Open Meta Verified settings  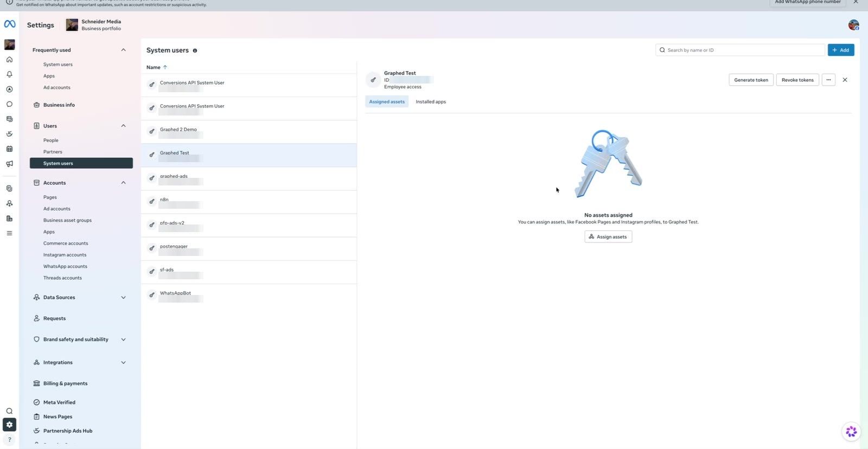(x=59, y=402)
